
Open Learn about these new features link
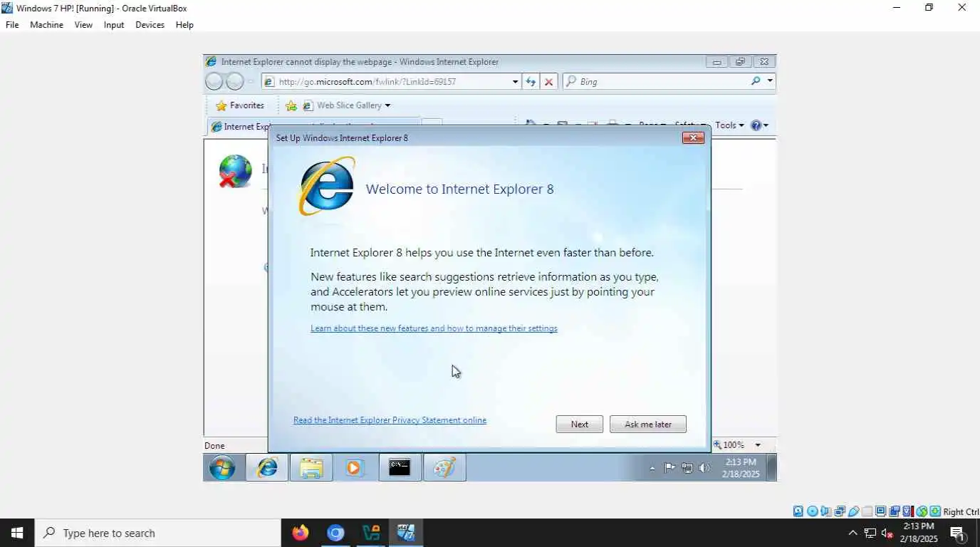point(434,328)
